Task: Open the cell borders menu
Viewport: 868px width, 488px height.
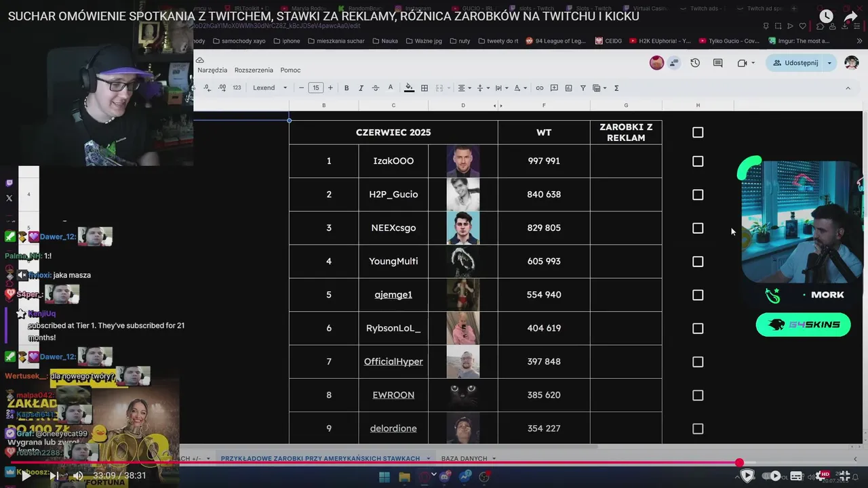Action: 425,88
